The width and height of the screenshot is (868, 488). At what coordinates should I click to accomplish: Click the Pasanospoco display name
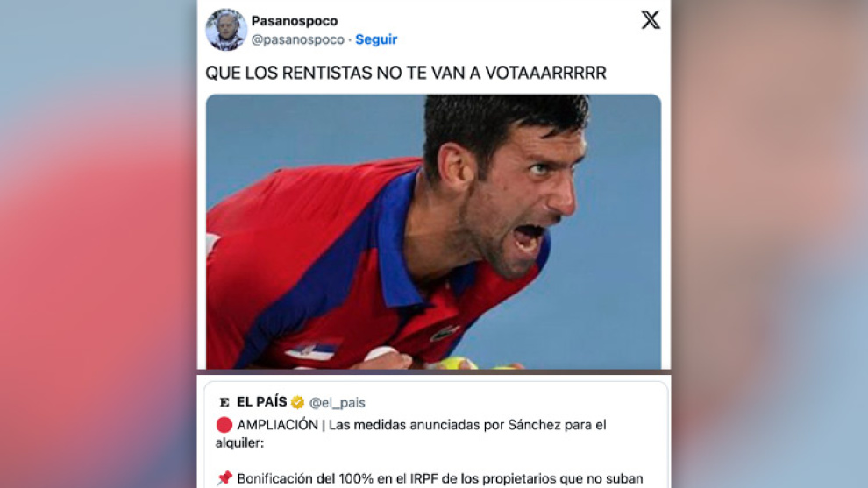[295, 21]
